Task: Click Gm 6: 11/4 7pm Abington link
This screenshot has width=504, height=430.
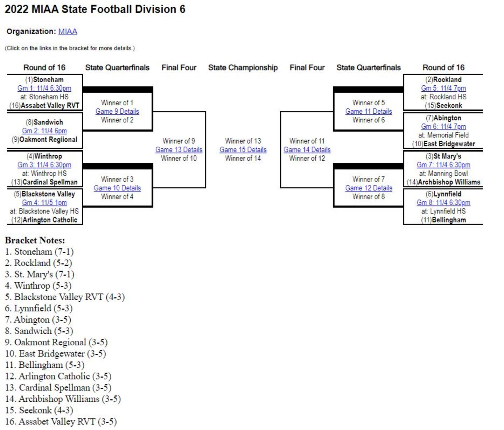Action: (443, 127)
